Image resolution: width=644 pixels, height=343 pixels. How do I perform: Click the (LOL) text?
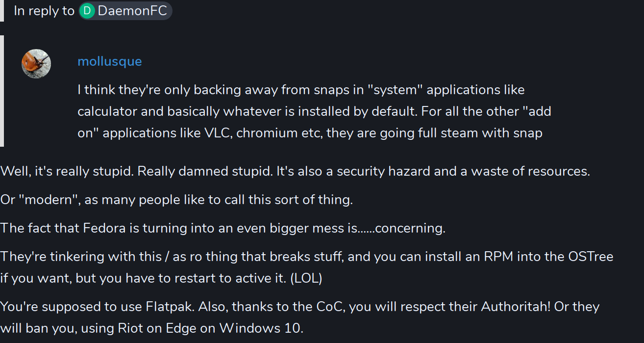click(x=306, y=278)
